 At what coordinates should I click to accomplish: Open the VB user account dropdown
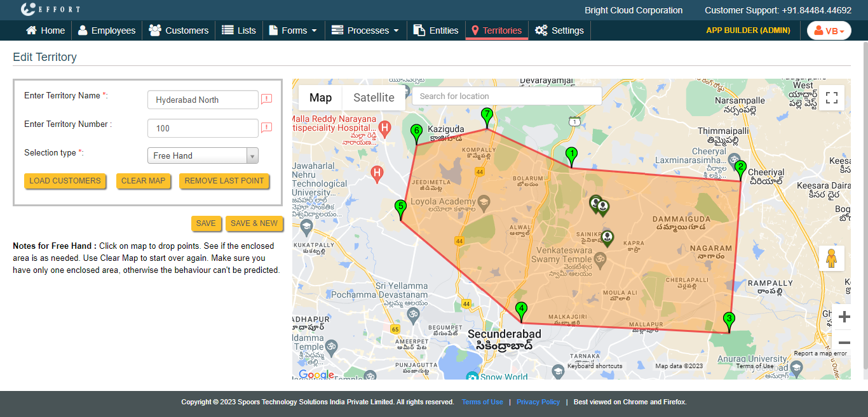(829, 30)
